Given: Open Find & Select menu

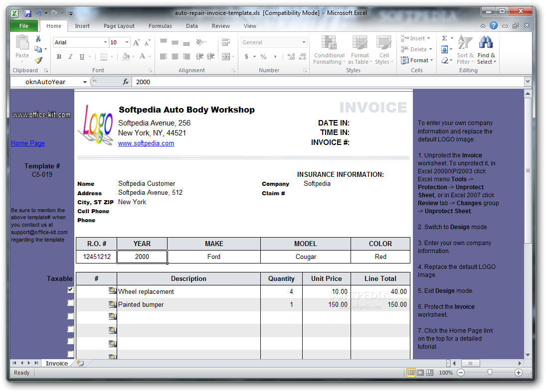Looking at the screenshot, I should (x=487, y=50).
